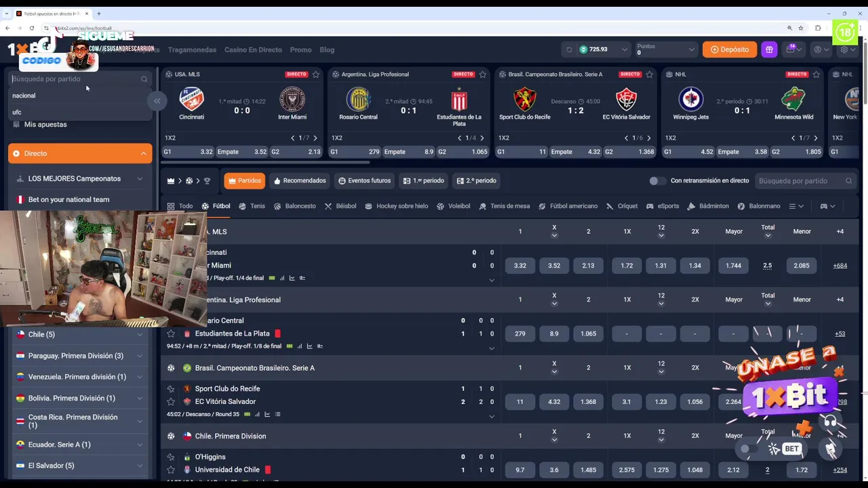This screenshot has height=488, width=868.
Task: Open the Promo menu item
Action: (x=300, y=49)
